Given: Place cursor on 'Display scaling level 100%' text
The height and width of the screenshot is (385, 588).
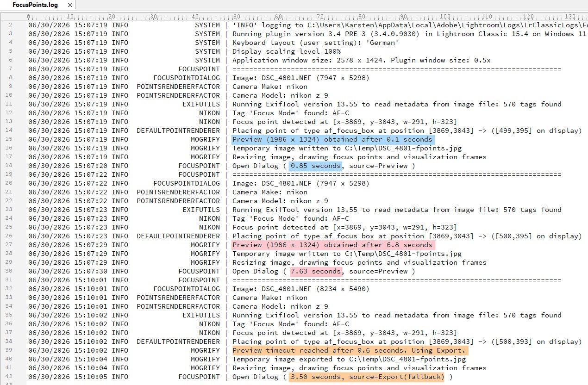Looking at the screenshot, I should (x=287, y=51).
